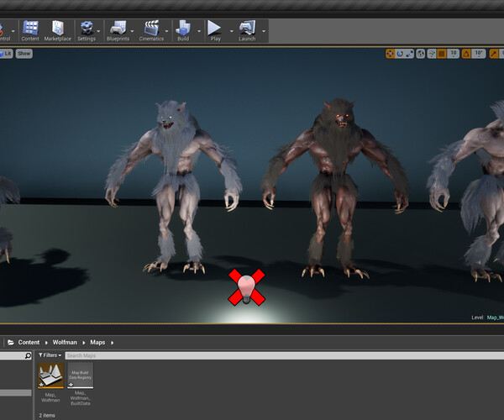The width and height of the screenshot is (504, 420).
Task: Open grid snap size value 10
Action: pyautogui.click(x=454, y=54)
